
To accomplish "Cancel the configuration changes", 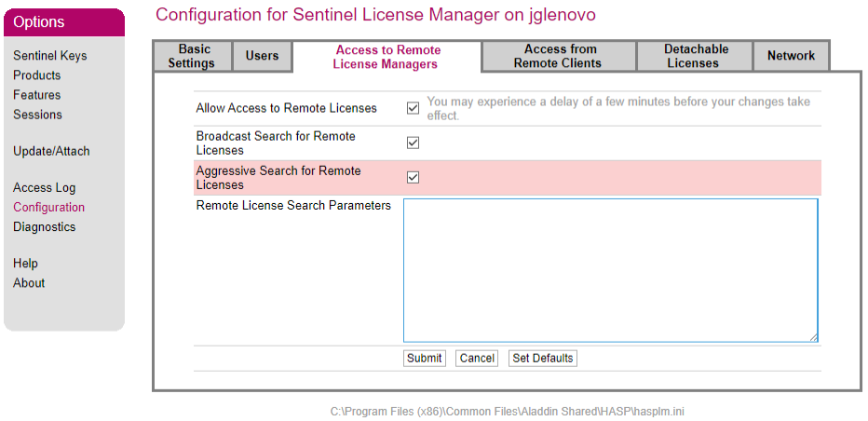I will pyautogui.click(x=477, y=359).
